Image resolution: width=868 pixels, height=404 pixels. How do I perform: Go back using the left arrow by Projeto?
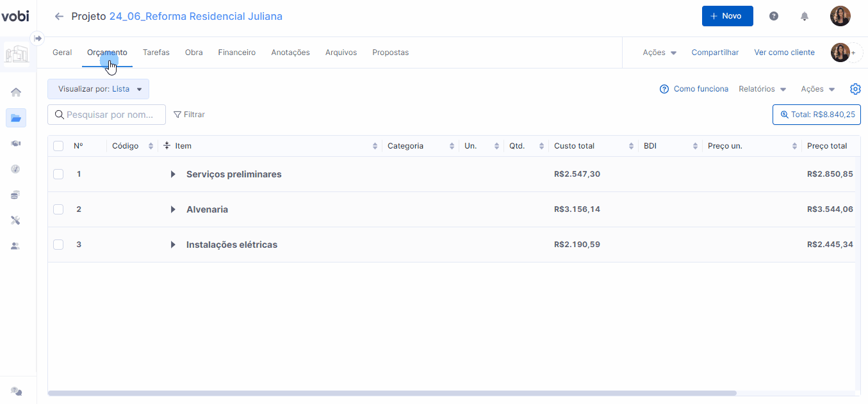(x=59, y=17)
